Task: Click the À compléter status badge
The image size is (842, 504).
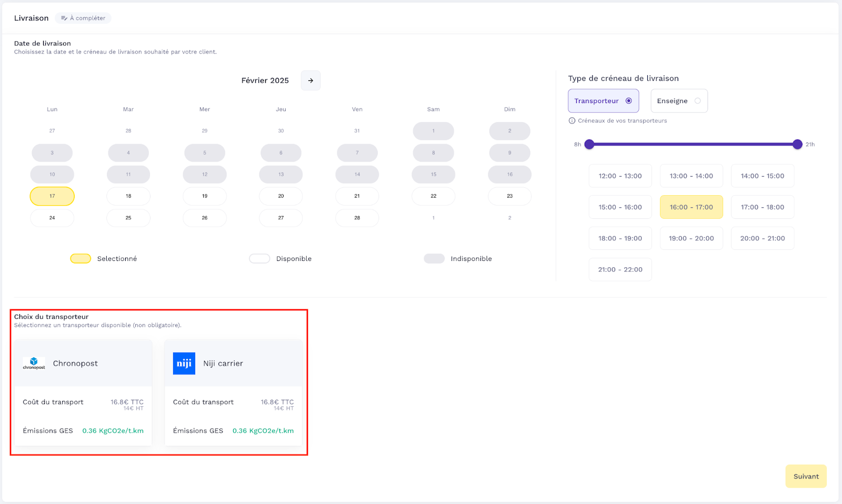Action: coord(83,18)
